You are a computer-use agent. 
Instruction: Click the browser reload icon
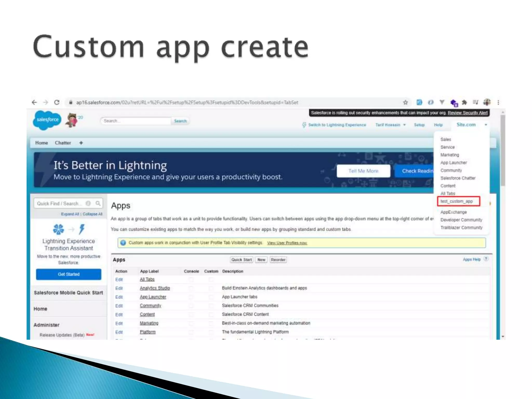(x=57, y=102)
